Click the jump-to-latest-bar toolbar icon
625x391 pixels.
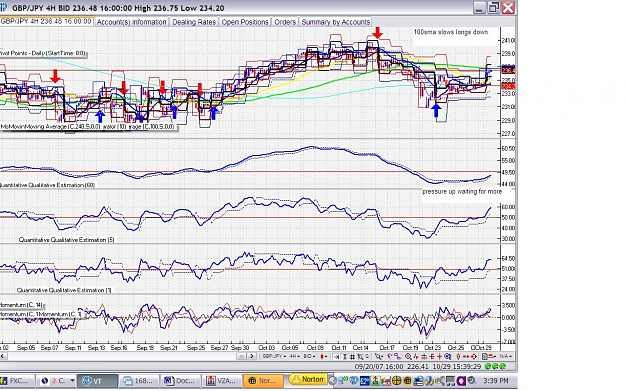tap(336, 356)
